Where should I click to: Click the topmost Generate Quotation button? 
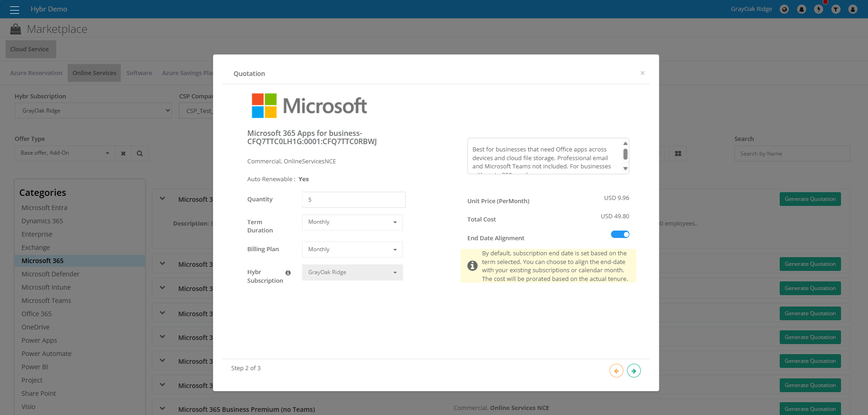(x=810, y=199)
